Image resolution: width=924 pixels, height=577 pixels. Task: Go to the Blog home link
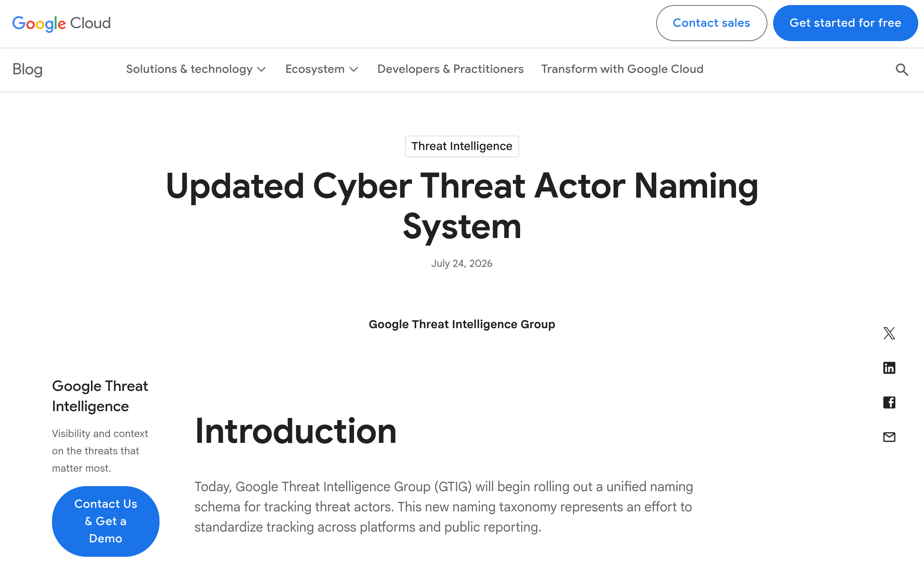click(27, 70)
